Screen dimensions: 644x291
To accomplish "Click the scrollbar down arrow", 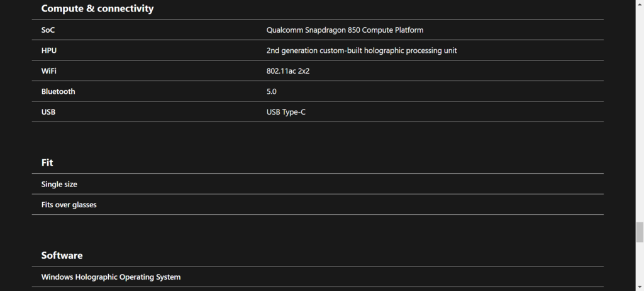I will click(640, 287).
